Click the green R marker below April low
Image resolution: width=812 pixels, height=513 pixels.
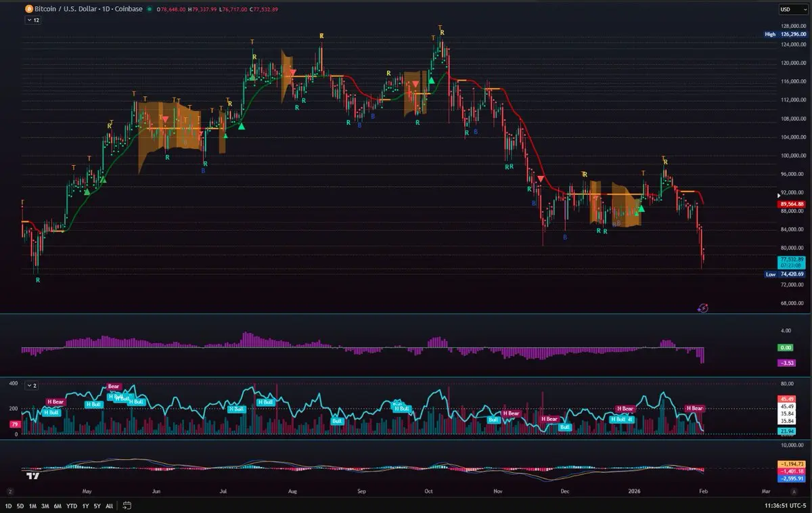pyautogui.click(x=37, y=280)
